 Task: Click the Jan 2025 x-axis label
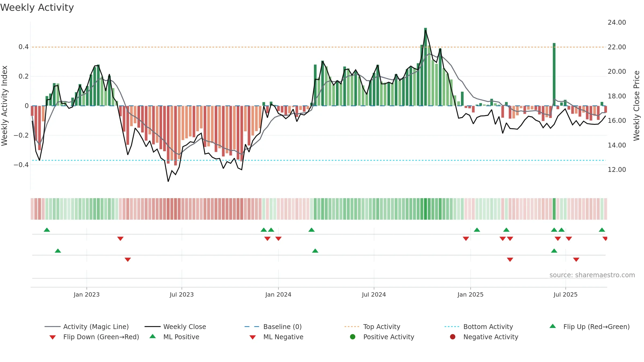pyautogui.click(x=470, y=294)
